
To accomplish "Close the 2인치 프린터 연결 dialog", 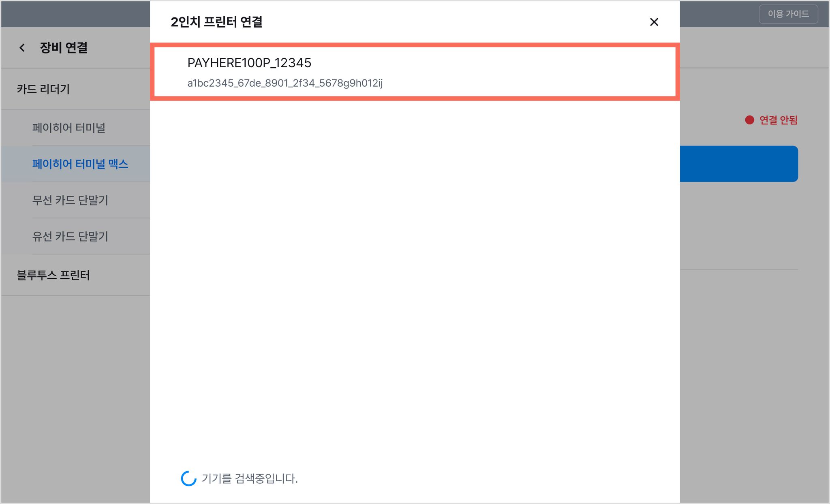I will [x=654, y=22].
